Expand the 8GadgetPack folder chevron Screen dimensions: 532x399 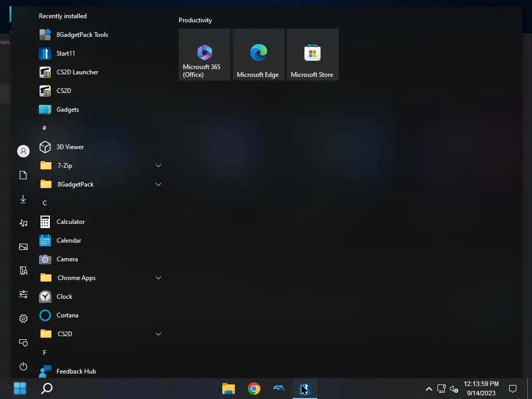click(158, 184)
